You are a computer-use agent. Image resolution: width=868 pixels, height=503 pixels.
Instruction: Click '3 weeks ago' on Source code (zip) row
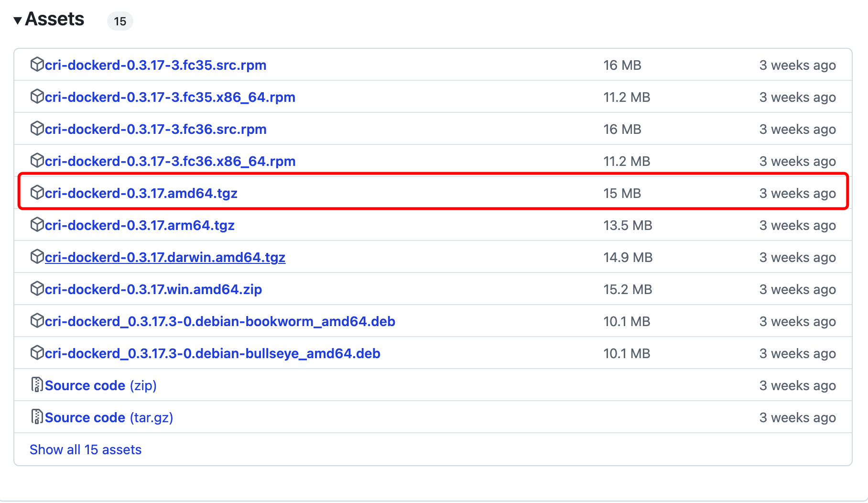pos(798,385)
